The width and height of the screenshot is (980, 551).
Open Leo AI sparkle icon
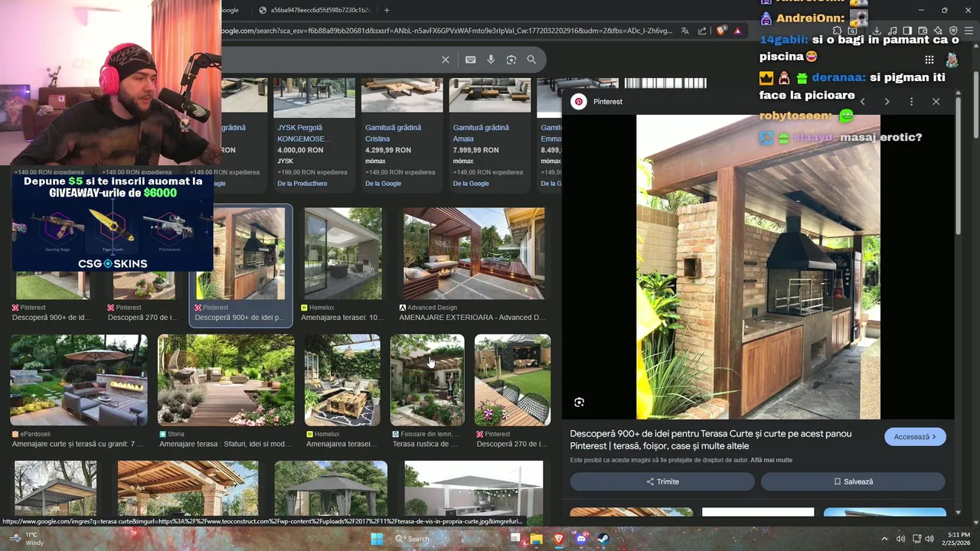(938, 31)
